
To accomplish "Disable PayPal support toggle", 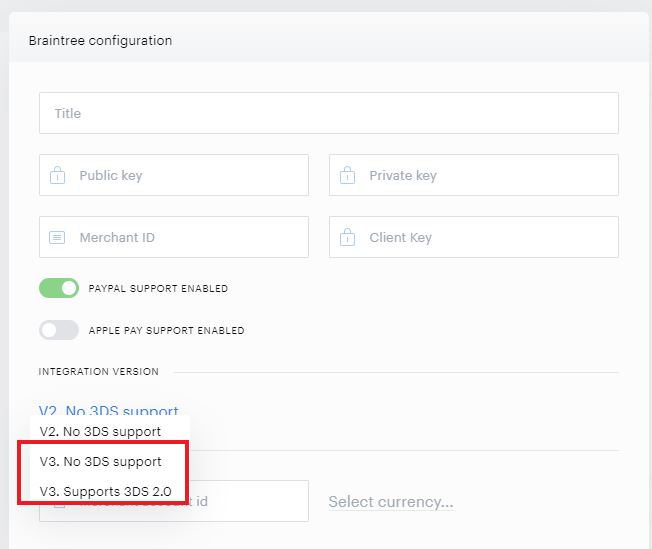I will pyautogui.click(x=59, y=288).
